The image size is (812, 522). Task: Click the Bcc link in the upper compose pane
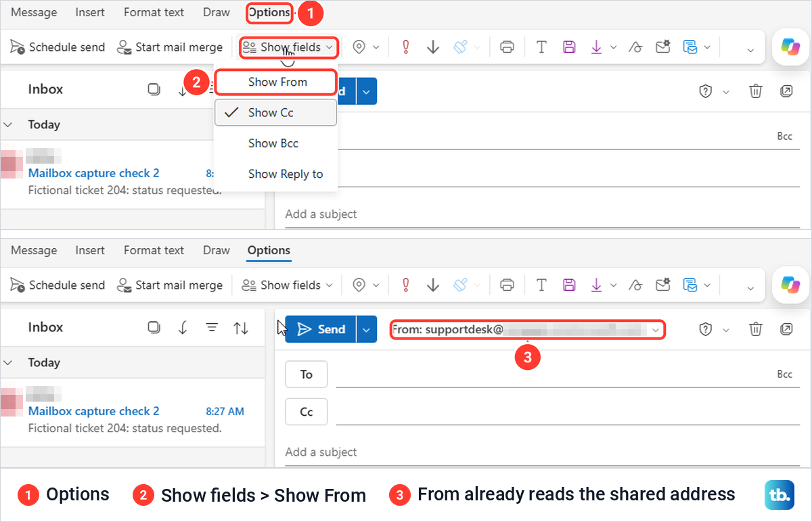click(x=784, y=137)
